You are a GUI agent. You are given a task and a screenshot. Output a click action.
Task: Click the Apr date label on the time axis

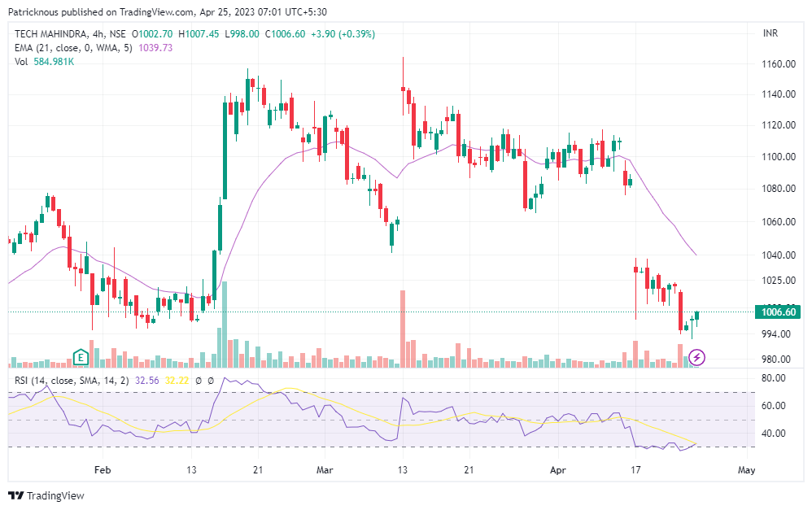[x=557, y=470]
